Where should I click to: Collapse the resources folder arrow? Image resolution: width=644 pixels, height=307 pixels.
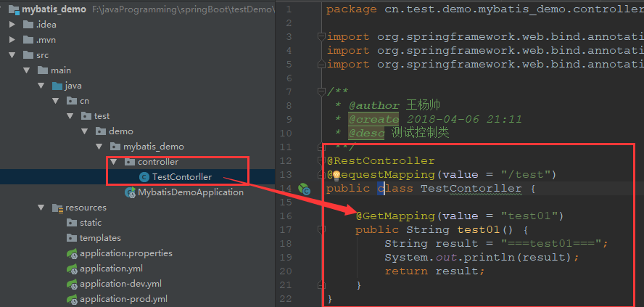click(41, 208)
